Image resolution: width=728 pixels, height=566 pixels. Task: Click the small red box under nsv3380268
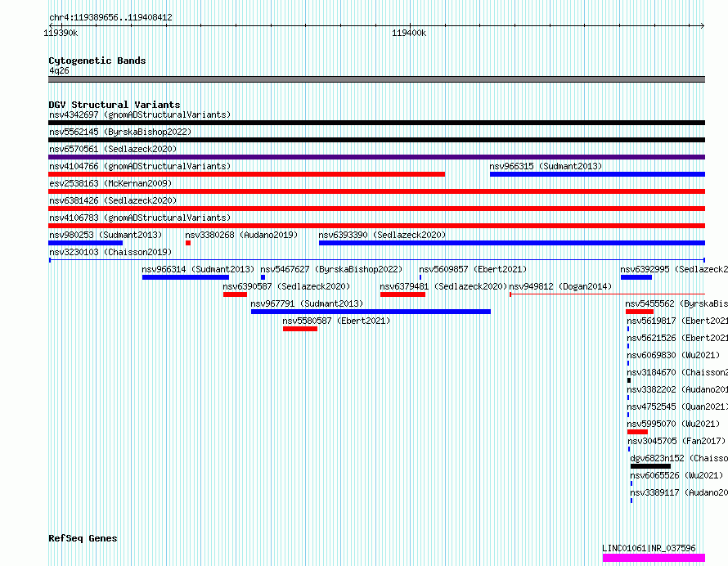click(x=188, y=243)
